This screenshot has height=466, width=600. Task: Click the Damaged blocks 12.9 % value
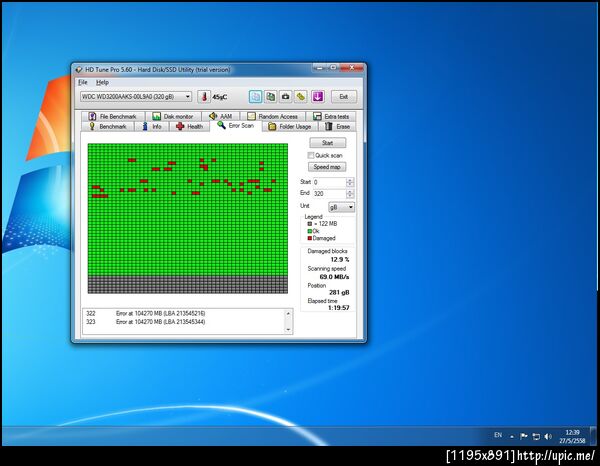(339, 259)
